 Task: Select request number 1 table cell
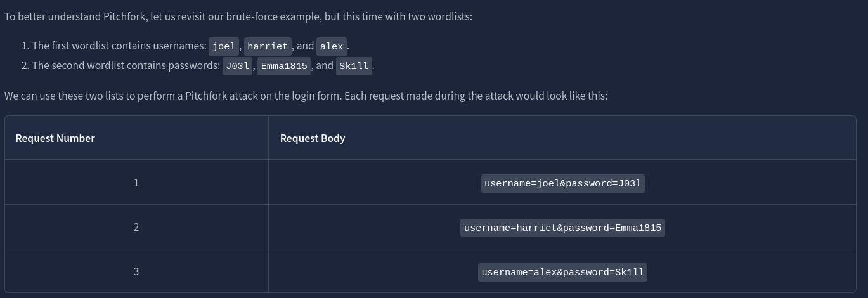coord(136,183)
